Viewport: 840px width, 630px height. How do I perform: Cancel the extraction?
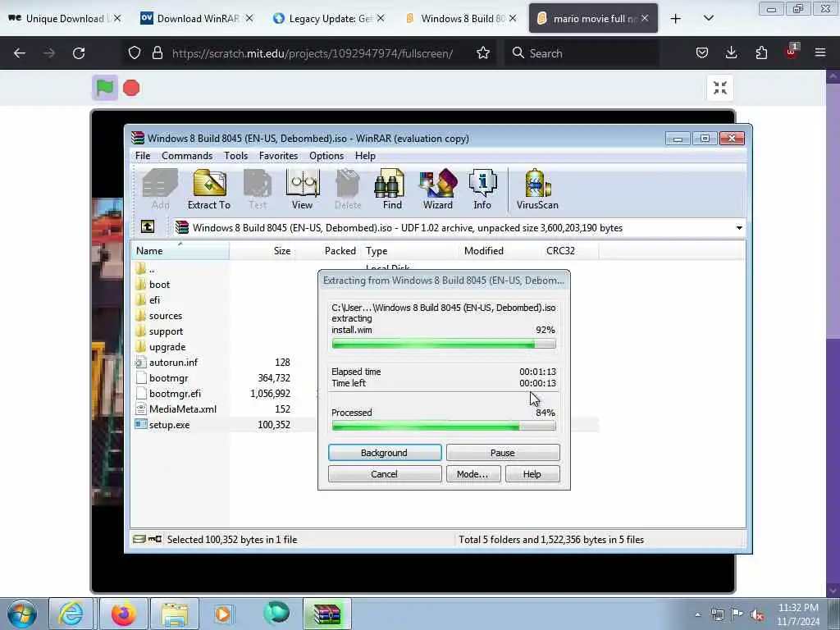click(x=385, y=474)
